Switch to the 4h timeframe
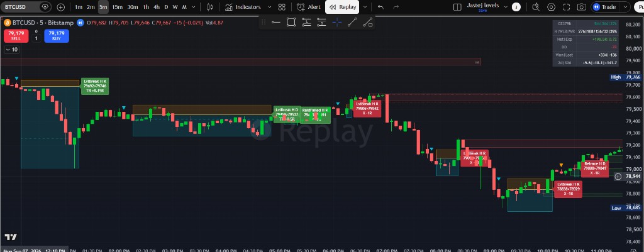 [157, 7]
